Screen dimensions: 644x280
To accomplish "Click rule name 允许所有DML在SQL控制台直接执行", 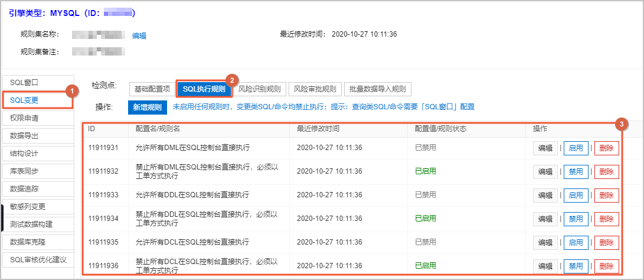I will 192,148.
